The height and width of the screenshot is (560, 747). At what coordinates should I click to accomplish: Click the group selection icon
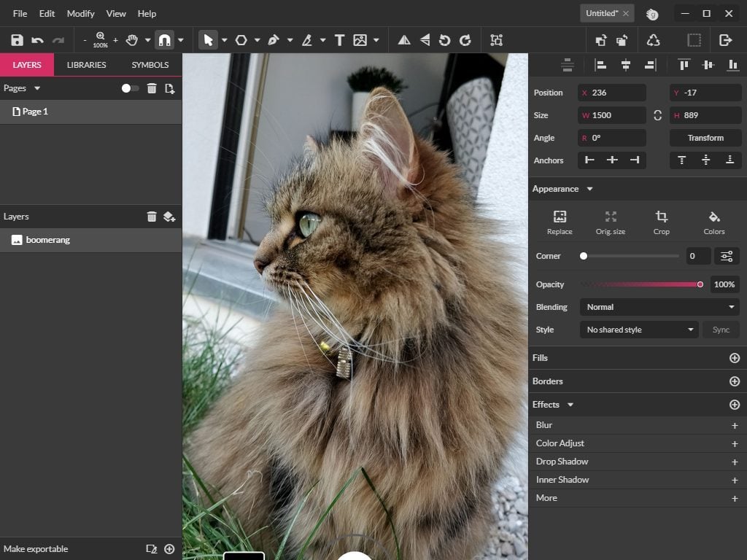point(496,40)
